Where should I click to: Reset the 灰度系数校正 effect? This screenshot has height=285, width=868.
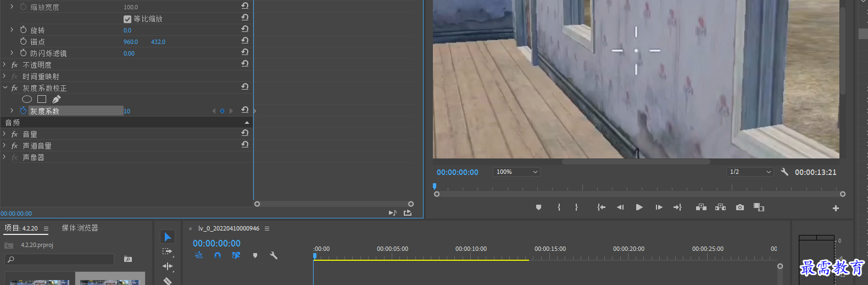point(245,86)
